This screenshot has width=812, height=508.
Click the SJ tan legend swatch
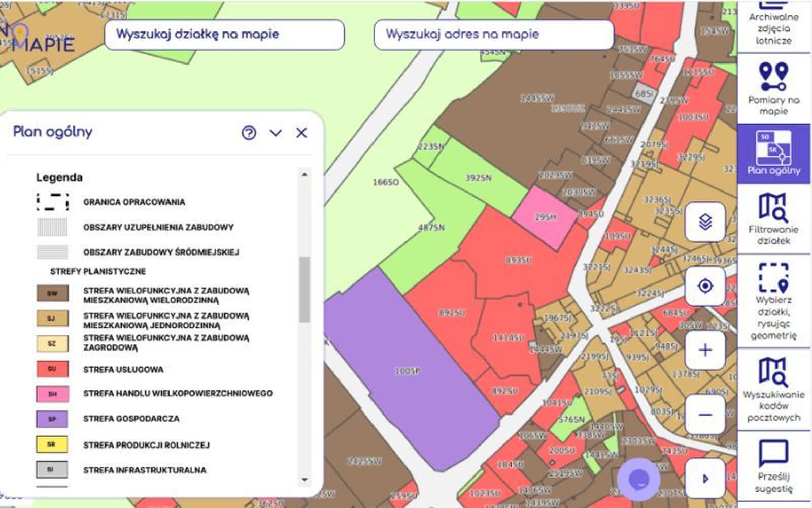(52, 319)
